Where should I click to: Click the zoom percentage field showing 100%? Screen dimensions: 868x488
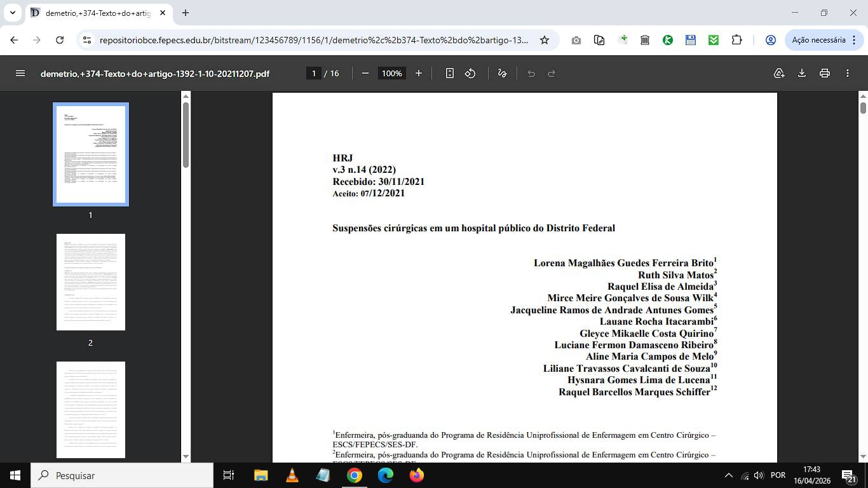[x=391, y=73]
